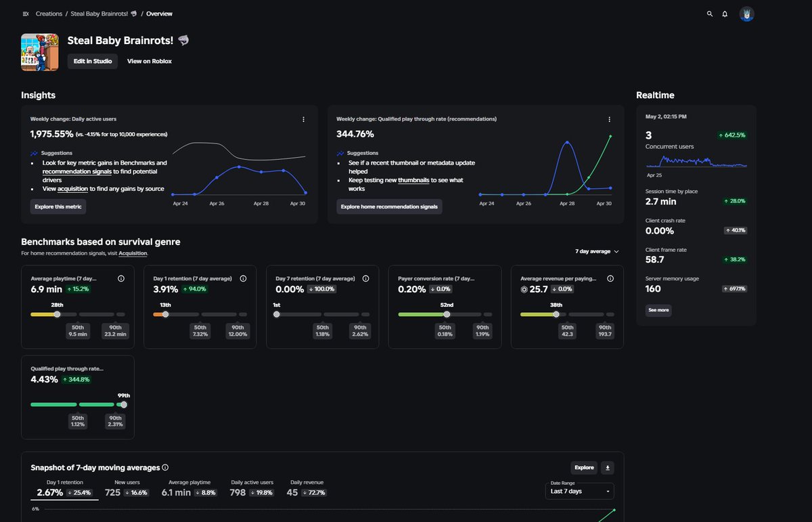Image resolution: width=812 pixels, height=522 pixels.
Task: Click the 344.8% qualified play through change badge
Action: (x=76, y=379)
